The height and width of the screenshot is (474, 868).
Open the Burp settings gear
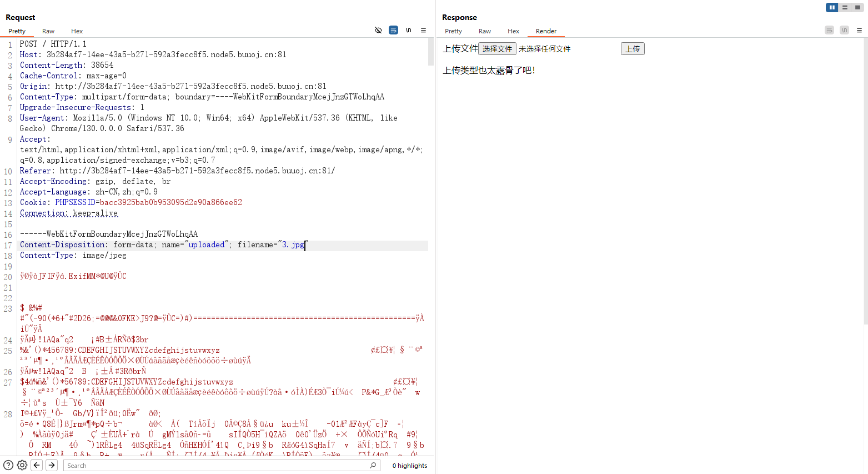point(22,465)
